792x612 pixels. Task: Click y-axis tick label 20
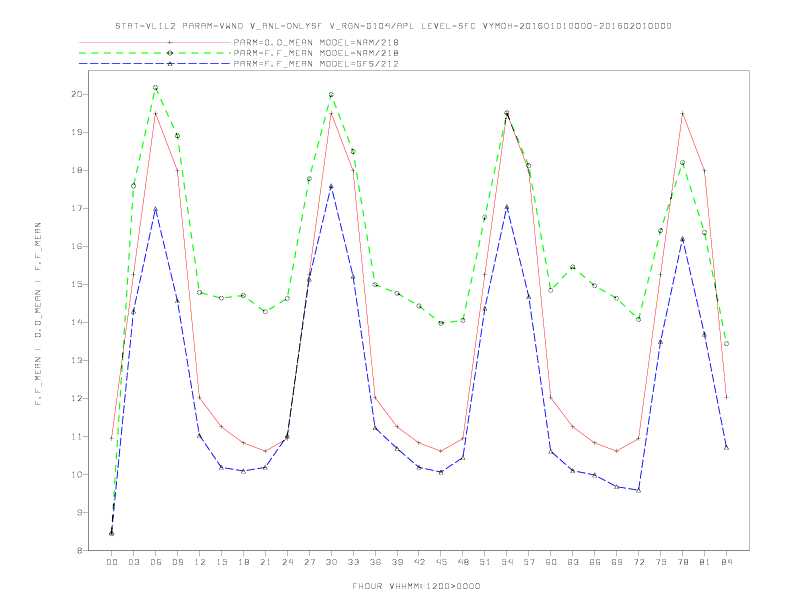(77, 94)
